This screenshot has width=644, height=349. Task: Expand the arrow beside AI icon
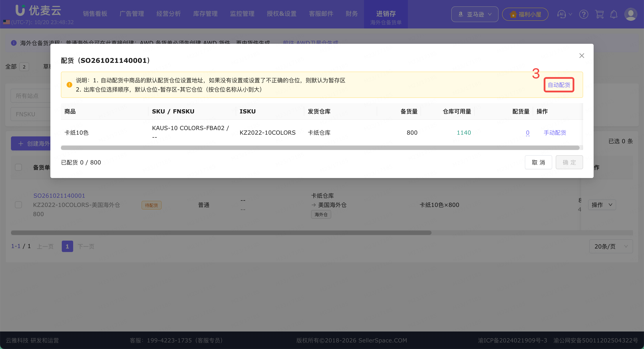[570, 14]
